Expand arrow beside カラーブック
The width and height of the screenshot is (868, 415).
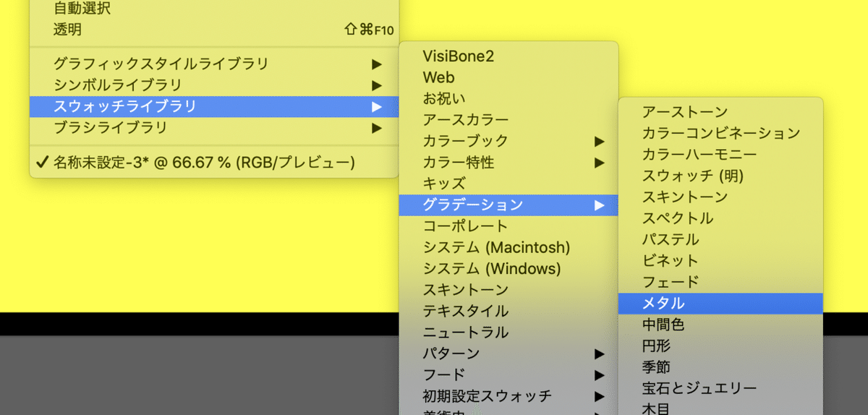[599, 141]
